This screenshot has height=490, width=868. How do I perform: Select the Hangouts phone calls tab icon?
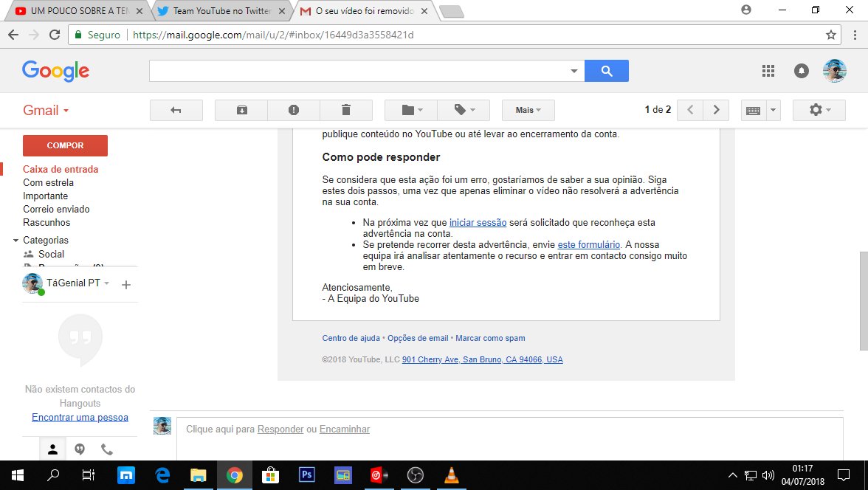(107, 449)
